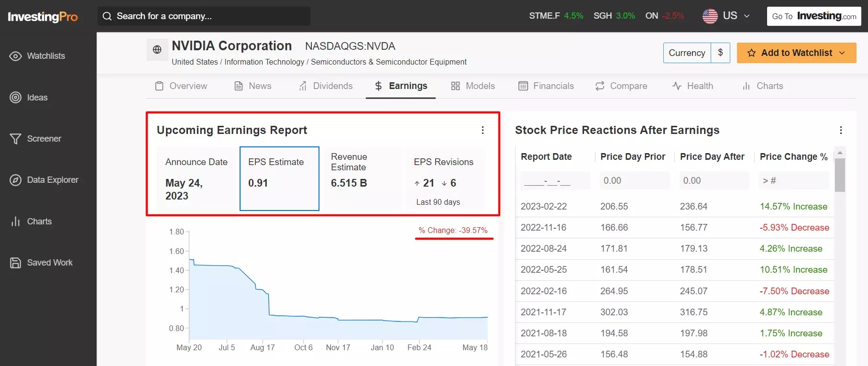
Task: Click the Financials calculator icon
Action: (523, 86)
